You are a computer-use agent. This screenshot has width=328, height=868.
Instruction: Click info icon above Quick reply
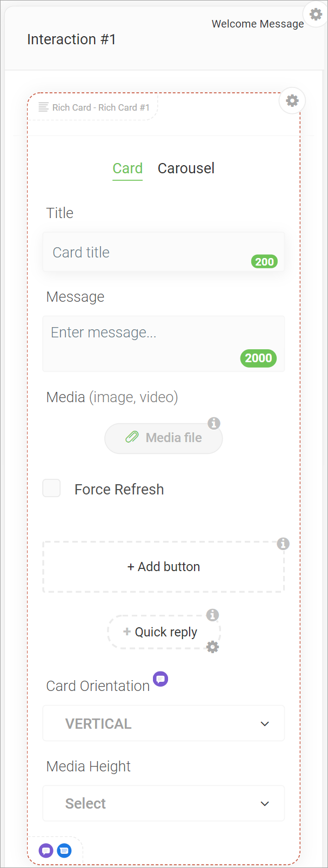(213, 615)
